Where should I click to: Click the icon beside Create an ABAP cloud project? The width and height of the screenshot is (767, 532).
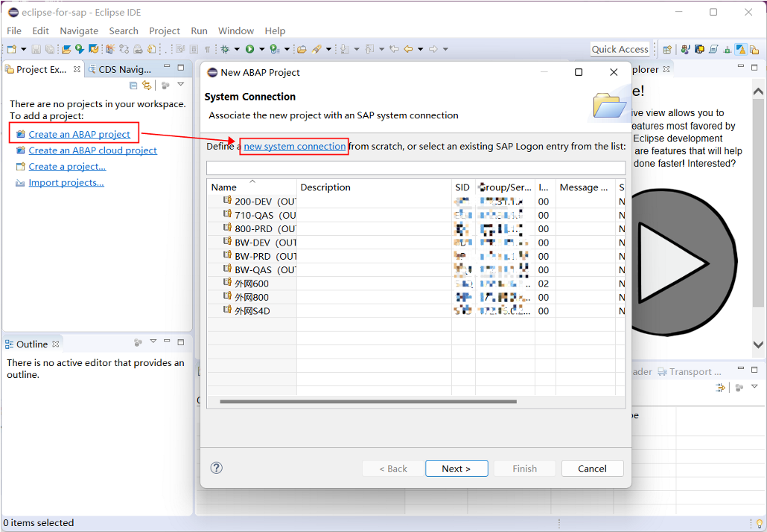pyautogui.click(x=20, y=150)
